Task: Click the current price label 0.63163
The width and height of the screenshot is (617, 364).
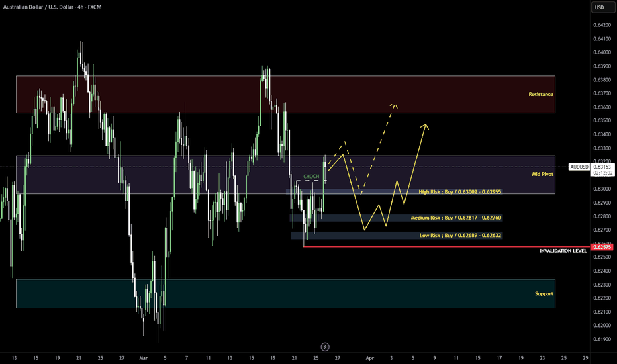Action: [x=602, y=167]
